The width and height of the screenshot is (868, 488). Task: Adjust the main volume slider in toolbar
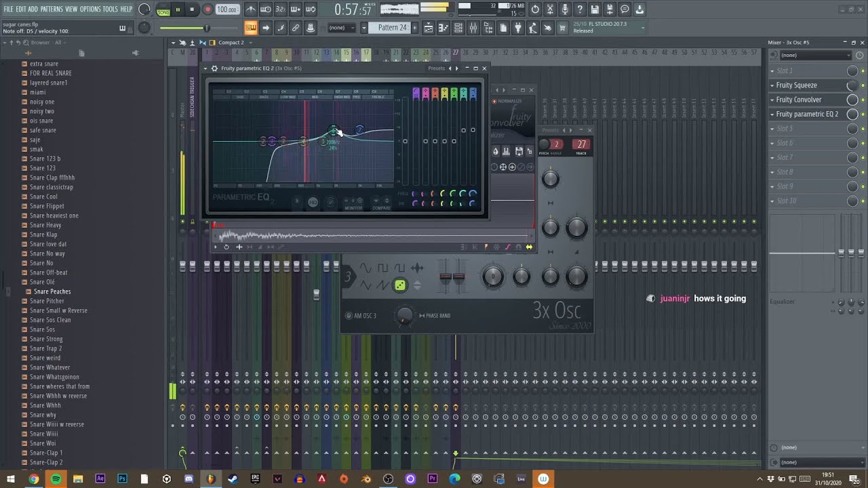(207, 28)
